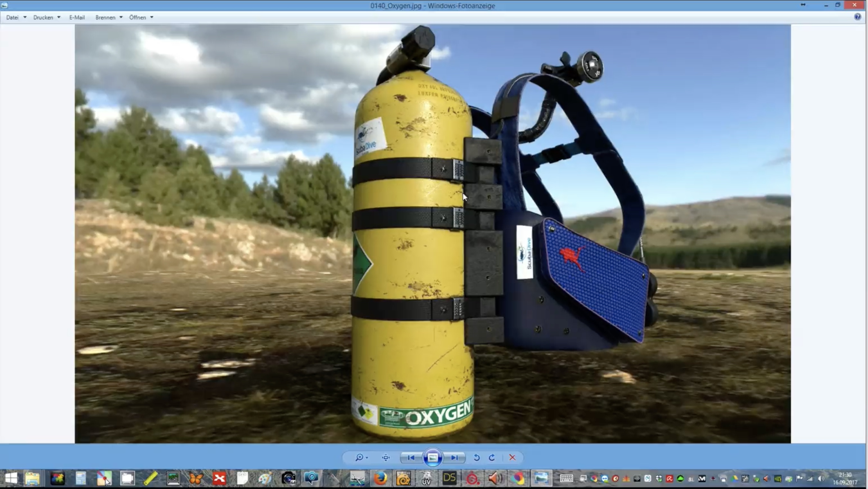868x489 pixels.
Task: Click the next image arrow
Action: 454,457
